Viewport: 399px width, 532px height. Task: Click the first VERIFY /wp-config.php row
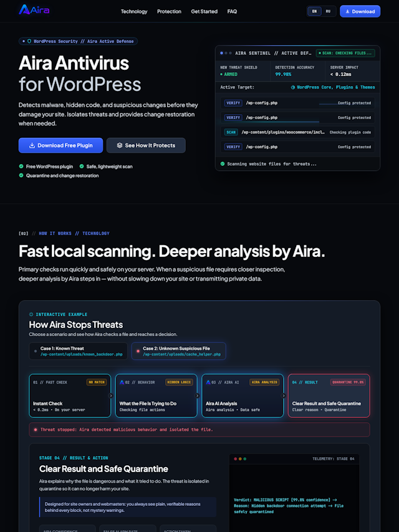click(297, 103)
